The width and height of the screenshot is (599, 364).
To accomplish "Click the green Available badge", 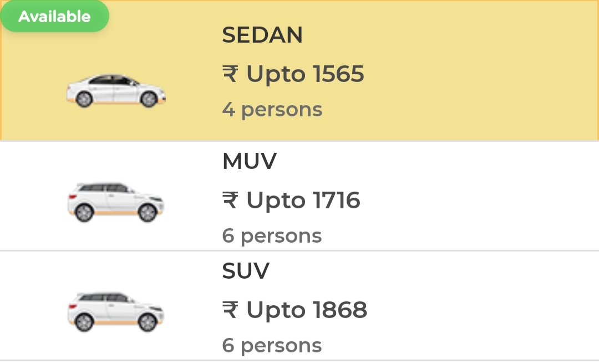I will click(x=54, y=16).
